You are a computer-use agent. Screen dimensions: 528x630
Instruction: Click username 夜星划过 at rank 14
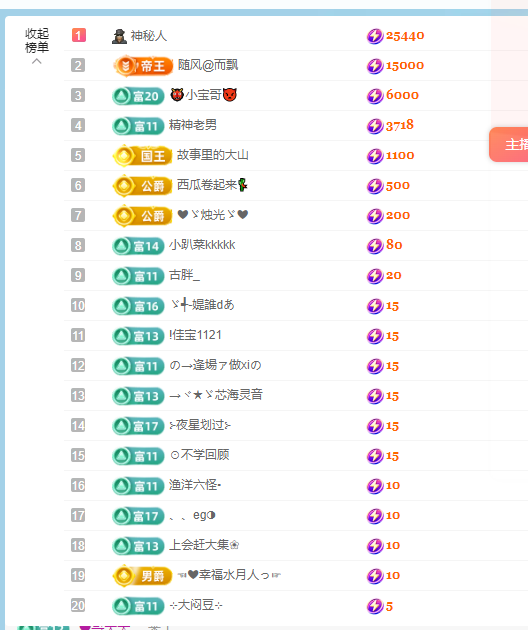point(200,425)
